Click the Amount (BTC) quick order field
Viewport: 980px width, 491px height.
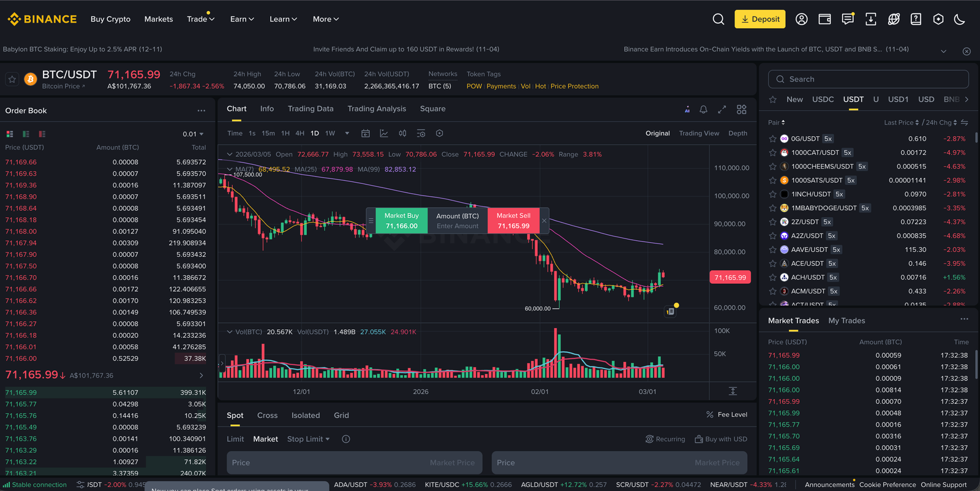click(x=458, y=221)
